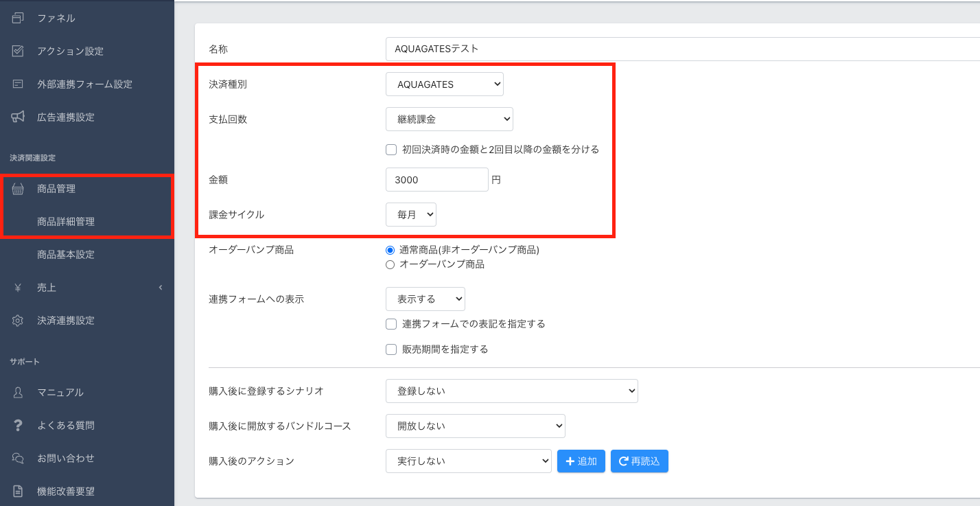Enable splitting first and subsequent payment amounts

(391, 150)
